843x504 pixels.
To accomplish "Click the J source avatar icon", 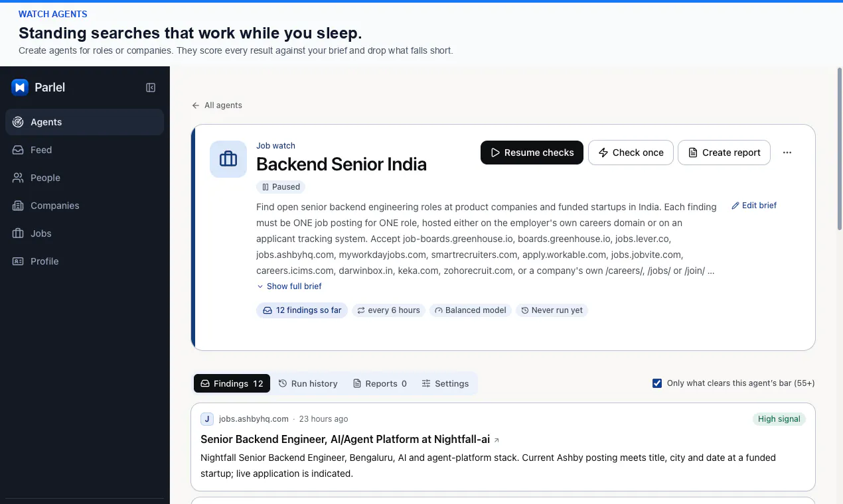I will coord(207,419).
